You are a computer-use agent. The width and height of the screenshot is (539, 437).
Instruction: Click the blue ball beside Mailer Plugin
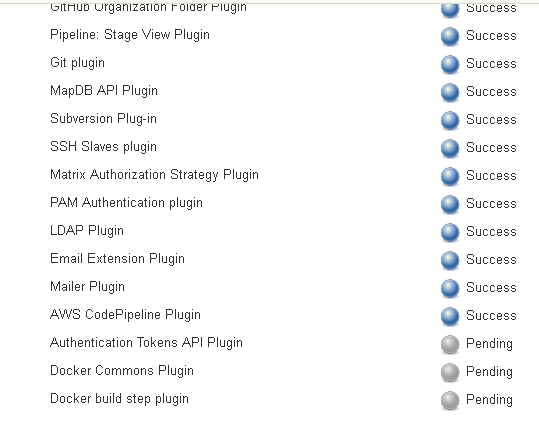pyautogui.click(x=450, y=288)
